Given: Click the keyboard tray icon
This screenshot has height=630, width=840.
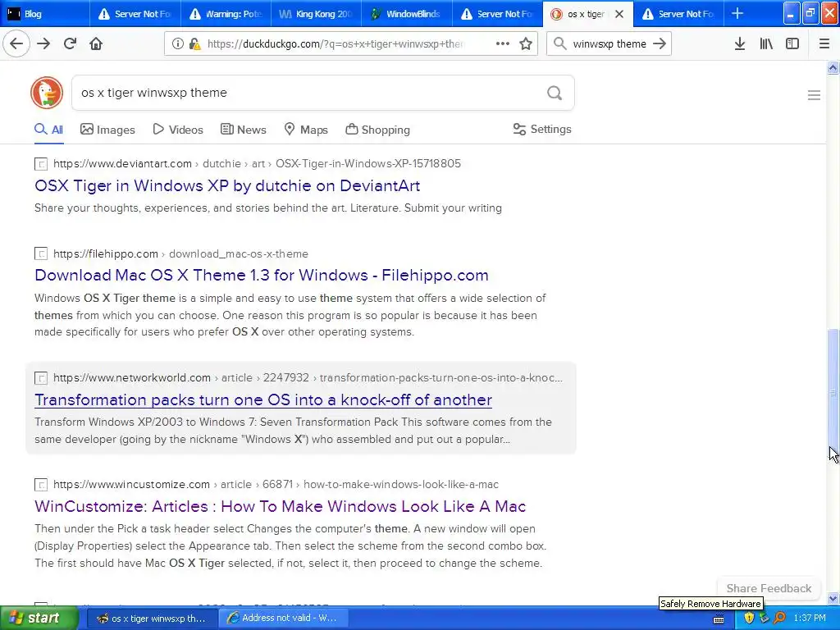Looking at the screenshot, I should 719,619.
